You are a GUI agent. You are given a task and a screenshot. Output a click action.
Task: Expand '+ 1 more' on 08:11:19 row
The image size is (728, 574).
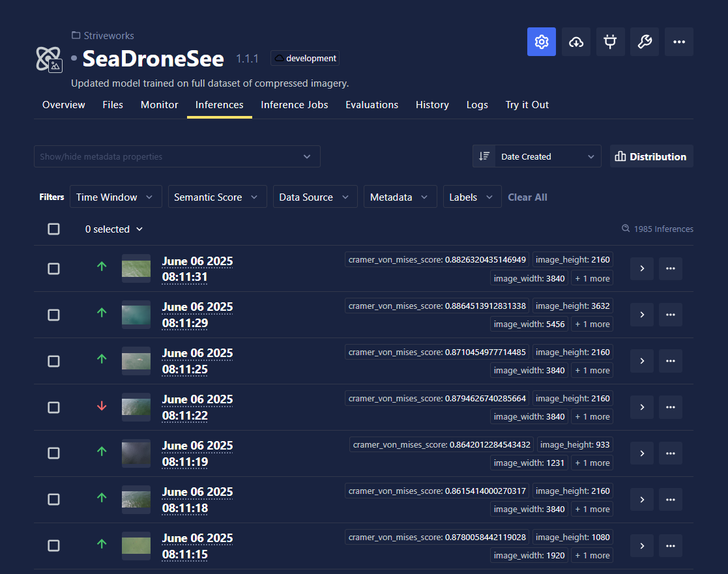(592, 463)
